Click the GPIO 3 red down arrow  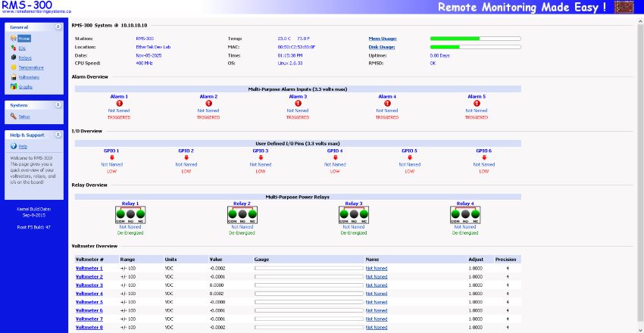click(x=261, y=157)
